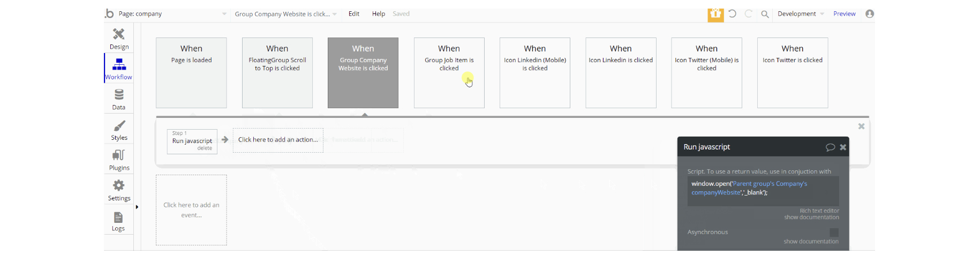Go to the Styles section
The width and height of the screenshot is (980, 255).
coord(119,129)
